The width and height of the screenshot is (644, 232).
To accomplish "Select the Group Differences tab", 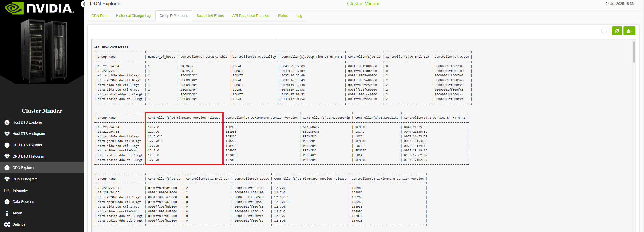I will [174, 16].
